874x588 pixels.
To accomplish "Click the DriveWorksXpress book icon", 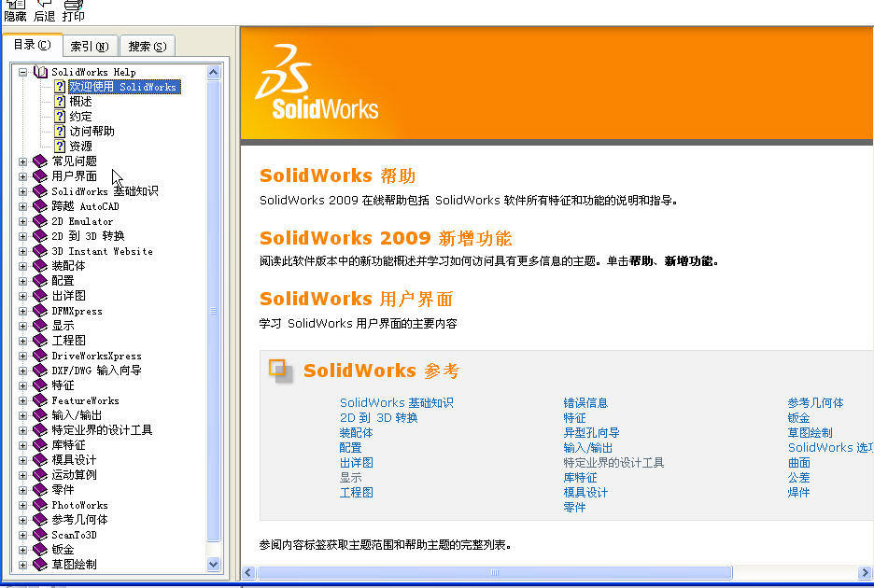I will coord(40,356).
